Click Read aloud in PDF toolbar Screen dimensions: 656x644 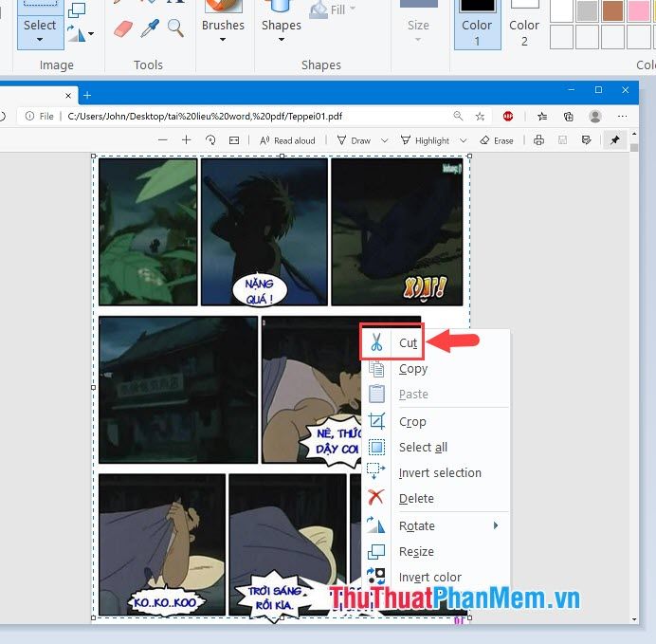(x=287, y=140)
